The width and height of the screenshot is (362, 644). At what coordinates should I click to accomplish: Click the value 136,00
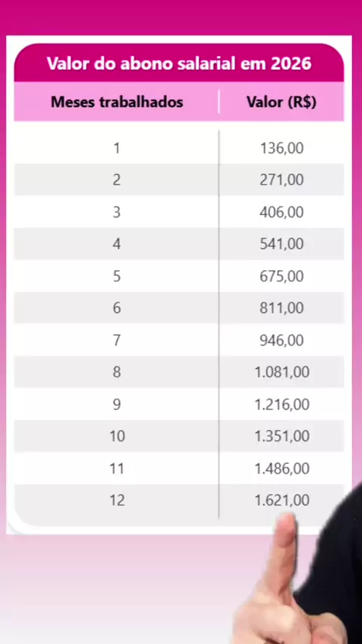click(x=281, y=148)
